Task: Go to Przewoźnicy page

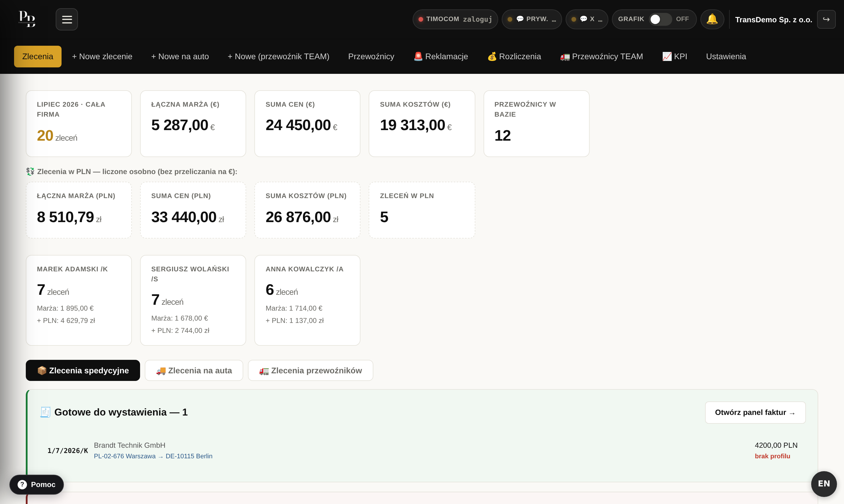Action: (371, 56)
